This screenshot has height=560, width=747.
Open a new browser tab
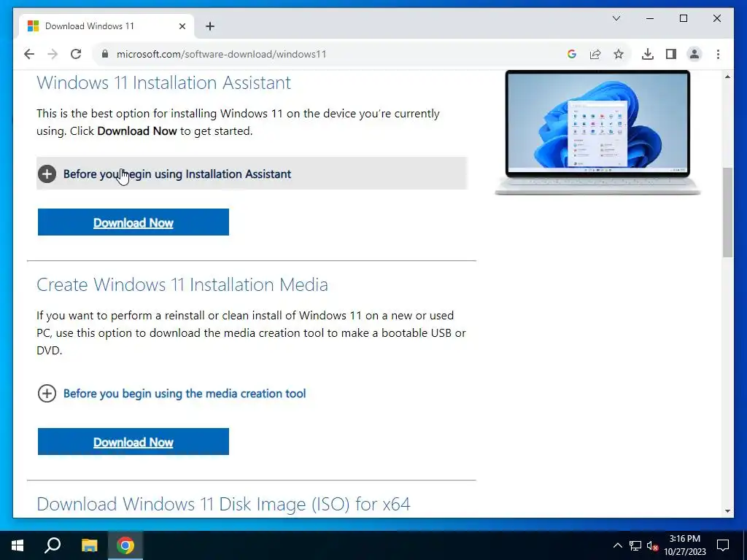click(210, 26)
